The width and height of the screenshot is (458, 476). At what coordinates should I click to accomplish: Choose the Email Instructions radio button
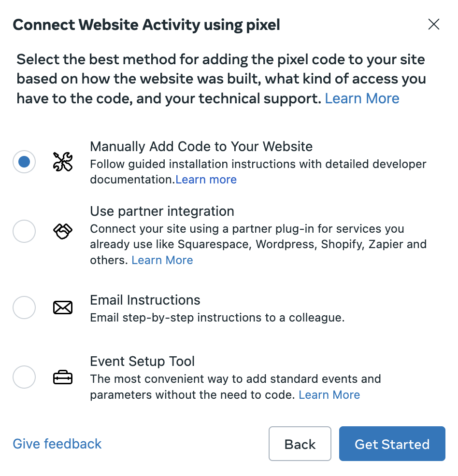24,308
